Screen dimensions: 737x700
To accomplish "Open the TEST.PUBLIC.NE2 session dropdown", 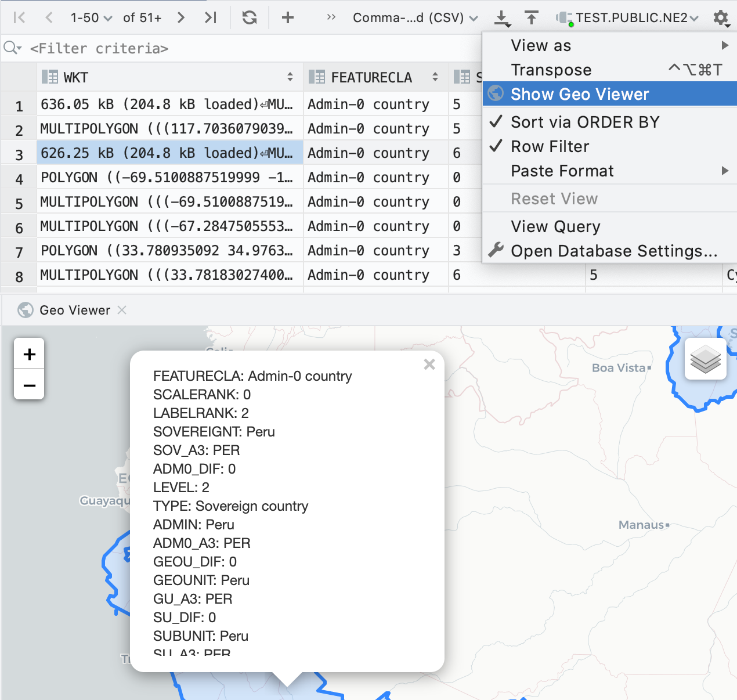I will [x=627, y=17].
